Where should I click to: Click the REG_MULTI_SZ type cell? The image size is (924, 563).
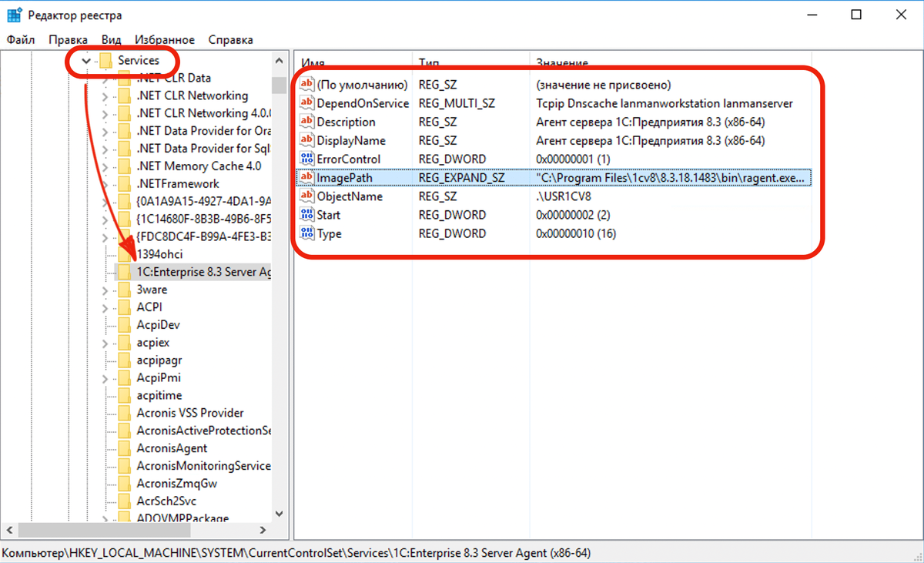click(457, 103)
